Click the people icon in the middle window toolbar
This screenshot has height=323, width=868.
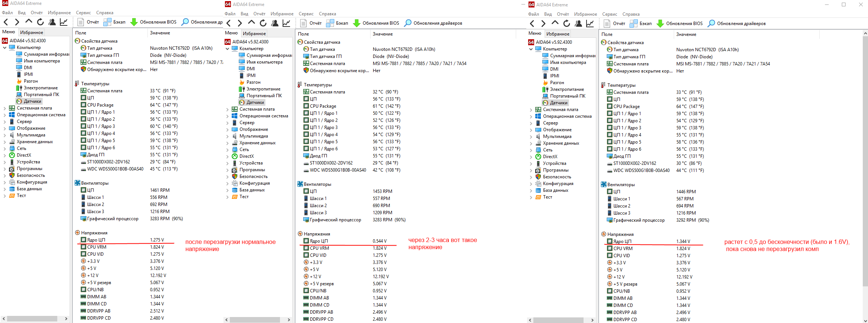[275, 23]
